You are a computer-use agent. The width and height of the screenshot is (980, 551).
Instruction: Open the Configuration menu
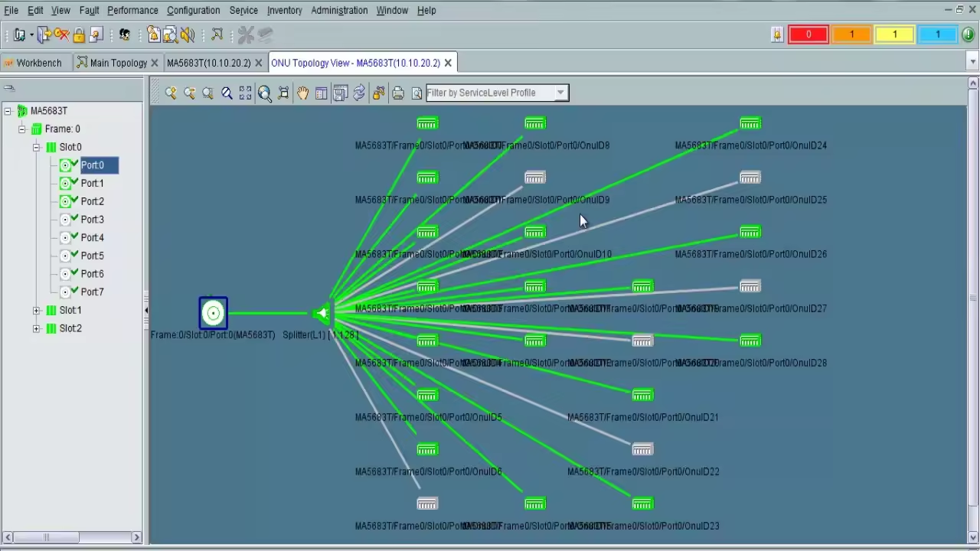[193, 10]
